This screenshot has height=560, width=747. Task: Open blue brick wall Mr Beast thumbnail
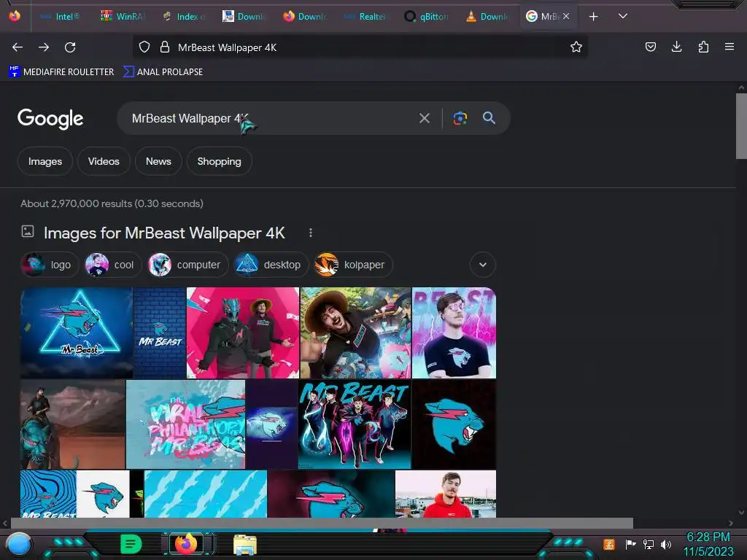tap(160, 332)
